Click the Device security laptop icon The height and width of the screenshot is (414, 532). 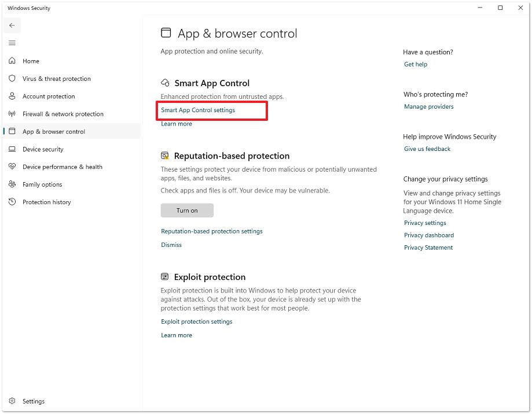point(12,149)
